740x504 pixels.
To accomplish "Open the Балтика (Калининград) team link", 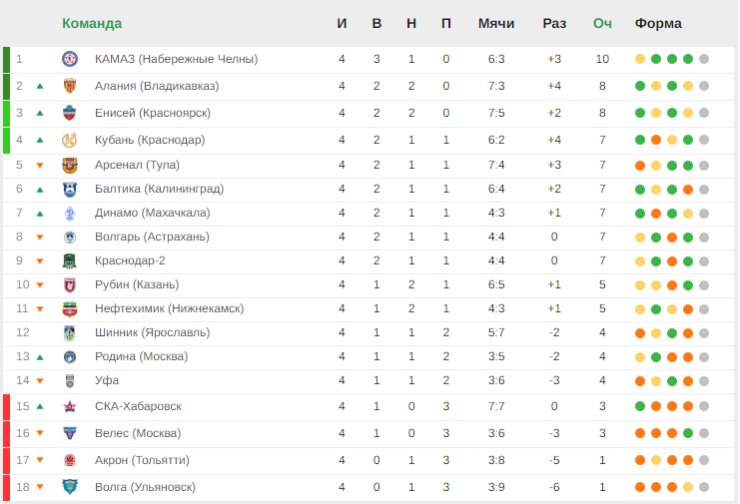I will (159, 189).
